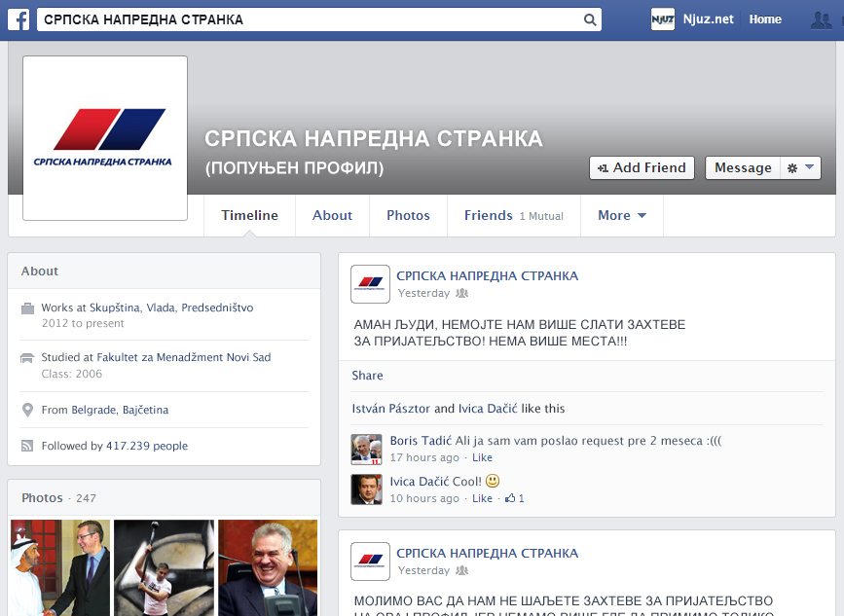Click the audience icon on second Yesterday post
This screenshot has height=616, width=844.
coord(461,570)
